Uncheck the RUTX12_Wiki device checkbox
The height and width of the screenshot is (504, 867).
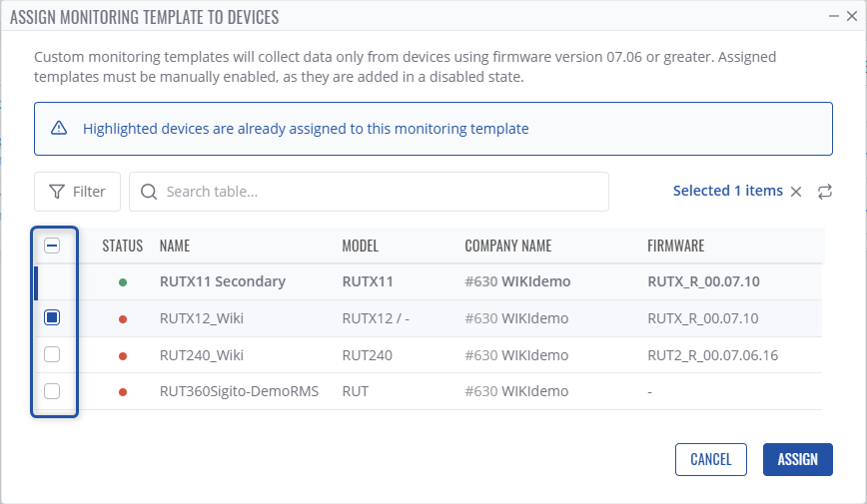[x=53, y=318]
